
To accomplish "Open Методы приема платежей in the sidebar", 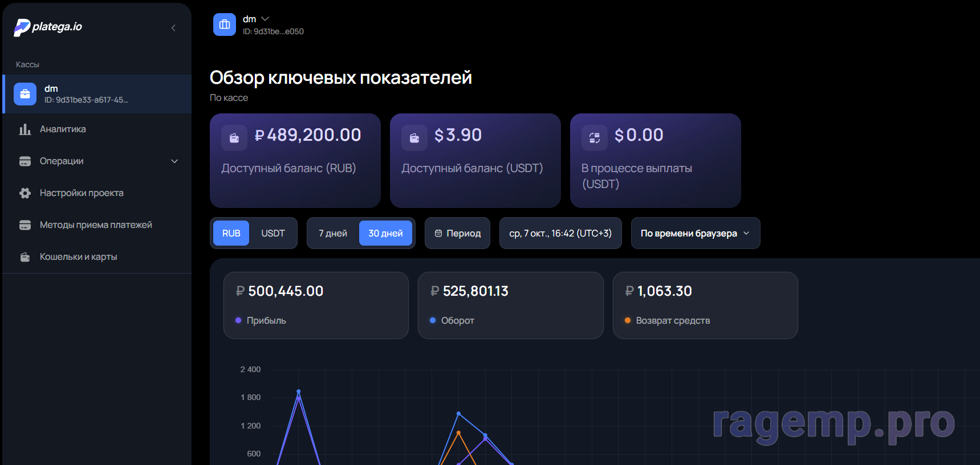I will pos(97,225).
